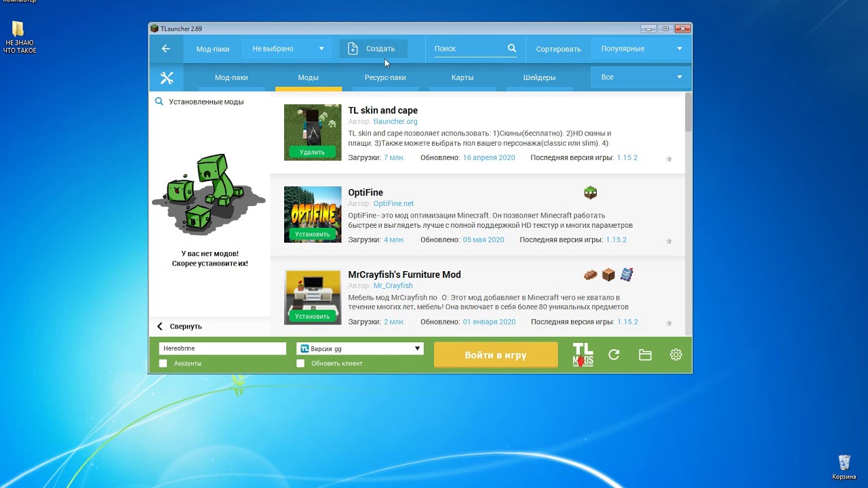Click the Войти в игру button
This screenshot has width=868, height=488.
tap(496, 355)
